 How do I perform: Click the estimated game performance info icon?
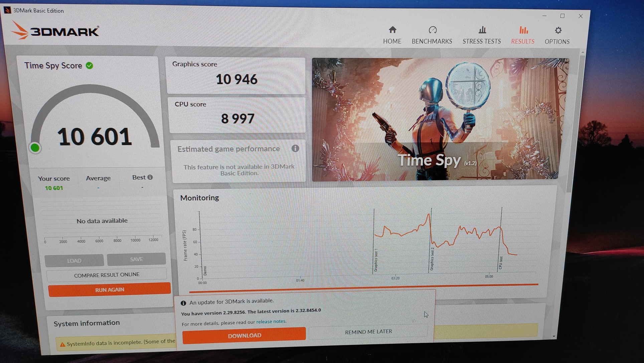[x=295, y=148]
